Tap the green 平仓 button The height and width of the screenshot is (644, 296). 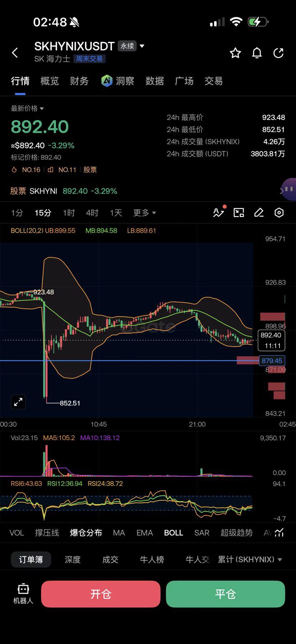226,594
